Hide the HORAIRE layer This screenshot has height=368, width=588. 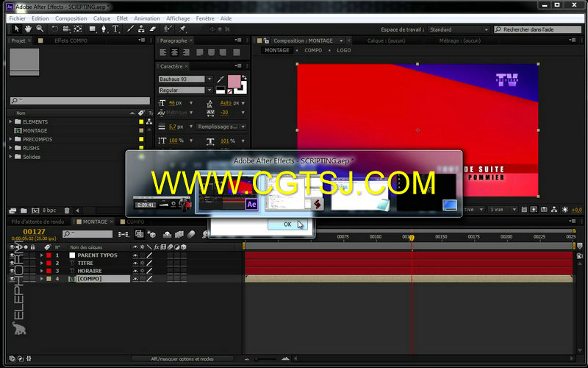click(x=12, y=271)
